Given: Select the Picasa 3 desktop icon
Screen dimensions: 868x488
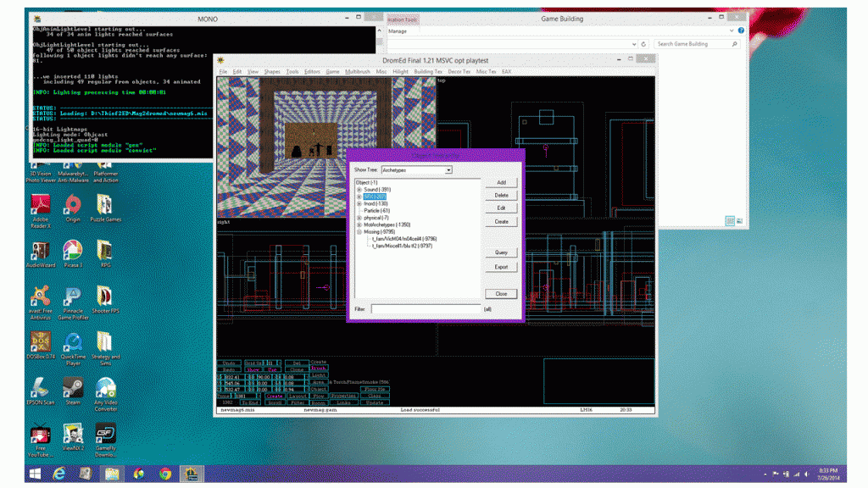Looking at the screenshot, I should coord(72,251).
